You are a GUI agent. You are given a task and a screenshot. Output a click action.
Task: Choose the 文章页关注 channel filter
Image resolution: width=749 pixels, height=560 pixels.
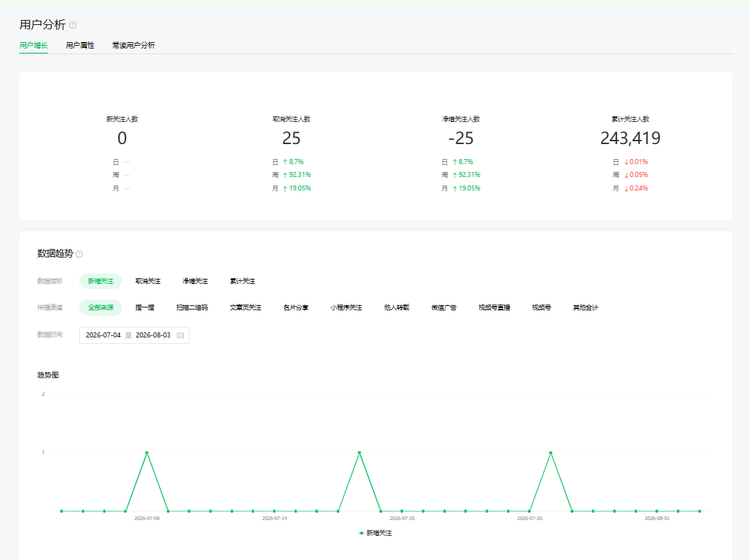click(x=245, y=307)
